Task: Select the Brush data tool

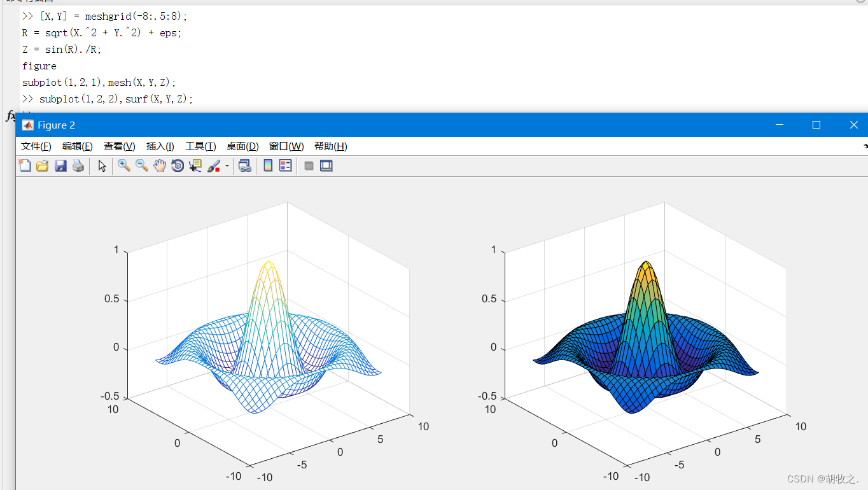Action: click(214, 166)
